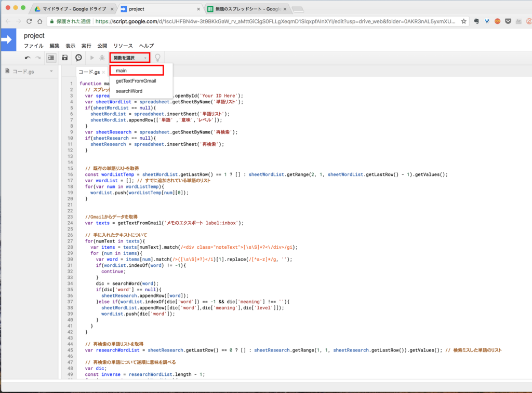Close the コード.gs editor tab

click(x=103, y=72)
